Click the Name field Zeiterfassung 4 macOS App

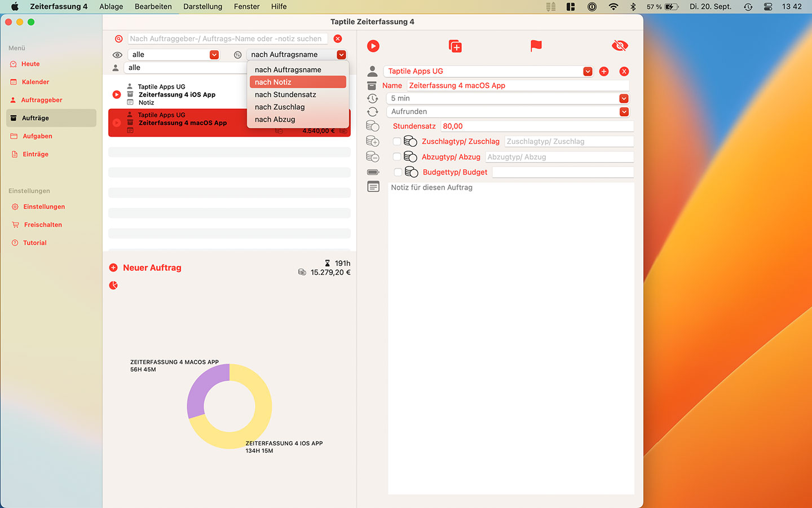point(518,86)
